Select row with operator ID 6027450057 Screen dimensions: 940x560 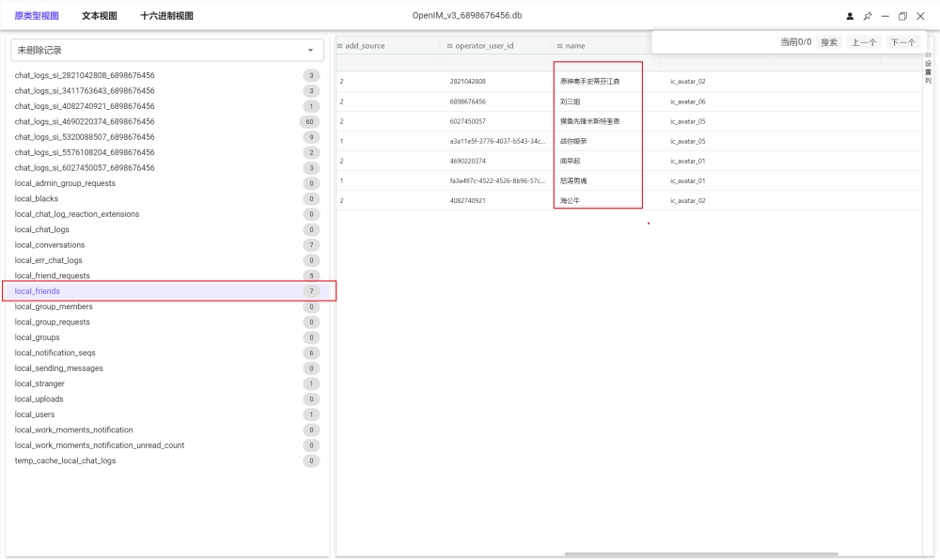pos(468,121)
